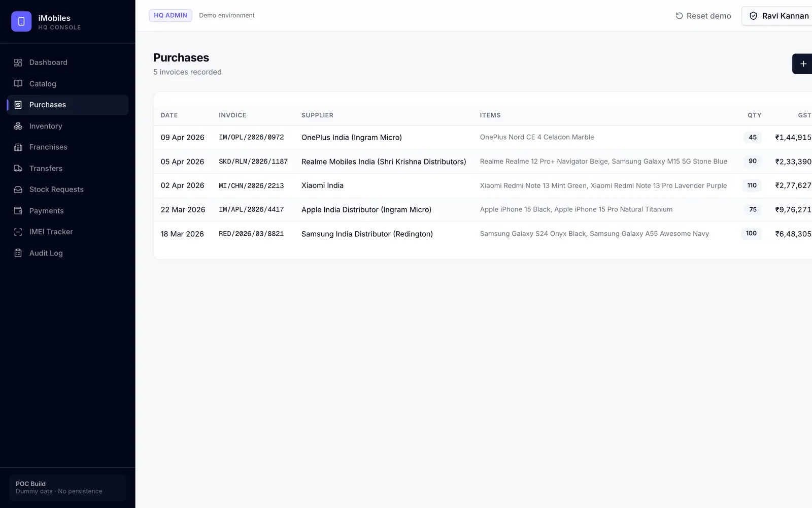Click the Franchises building icon
812x508 pixels.
pyautogui.click(x=18, y=147)
